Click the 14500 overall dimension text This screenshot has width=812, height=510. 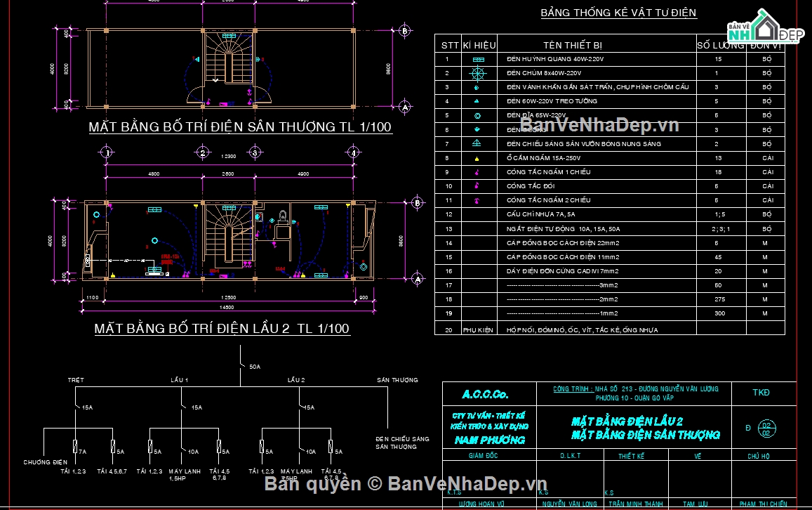tap(227, 308)
